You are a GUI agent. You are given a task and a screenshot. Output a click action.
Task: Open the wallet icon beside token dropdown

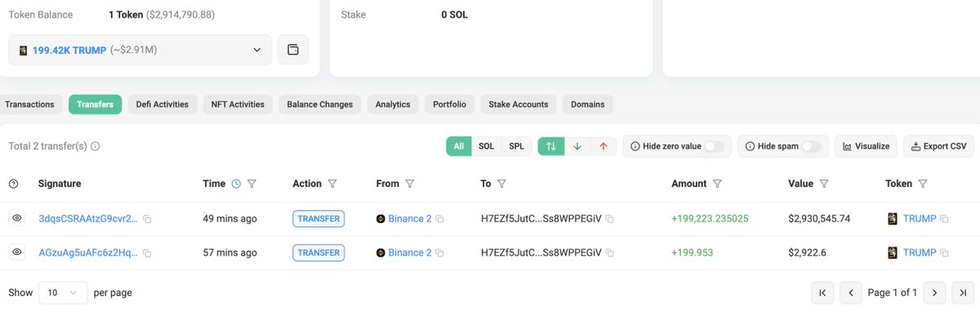point(293,50)
